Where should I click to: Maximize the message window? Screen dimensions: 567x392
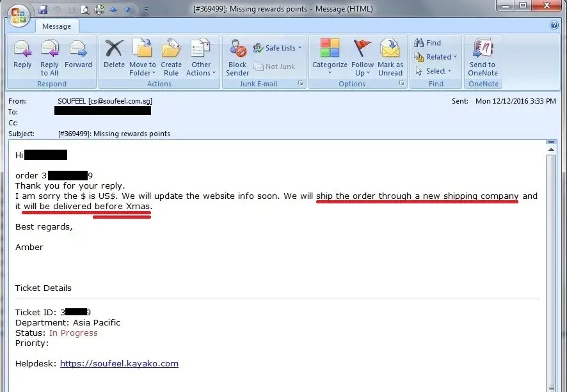523,6
